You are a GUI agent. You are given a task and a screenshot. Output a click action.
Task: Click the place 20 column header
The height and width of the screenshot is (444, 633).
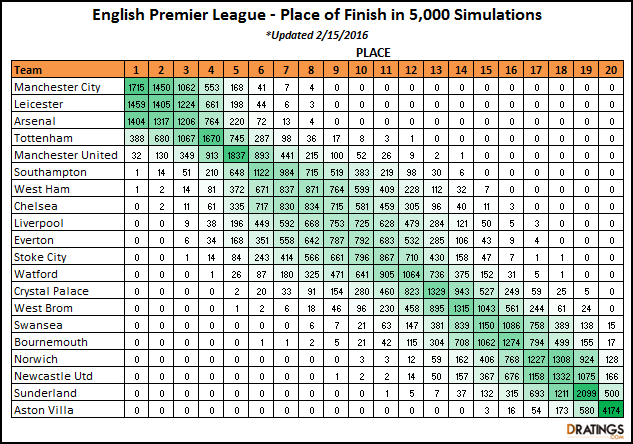611,69
